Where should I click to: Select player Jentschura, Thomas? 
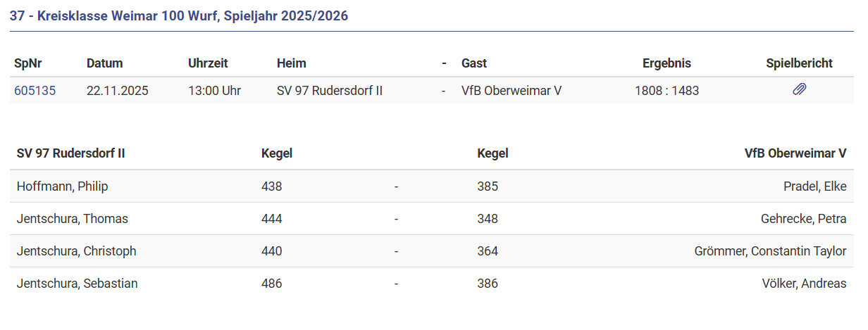pos(73,219)
